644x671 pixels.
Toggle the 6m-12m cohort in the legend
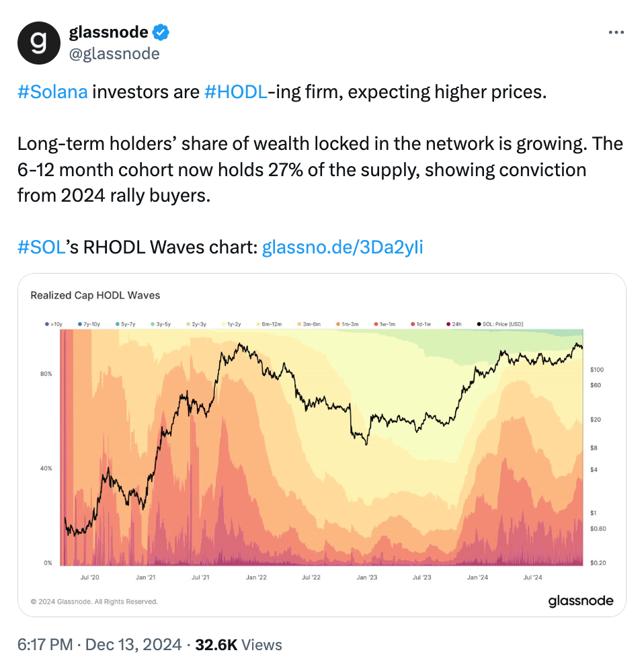click(x=259, y=323)
